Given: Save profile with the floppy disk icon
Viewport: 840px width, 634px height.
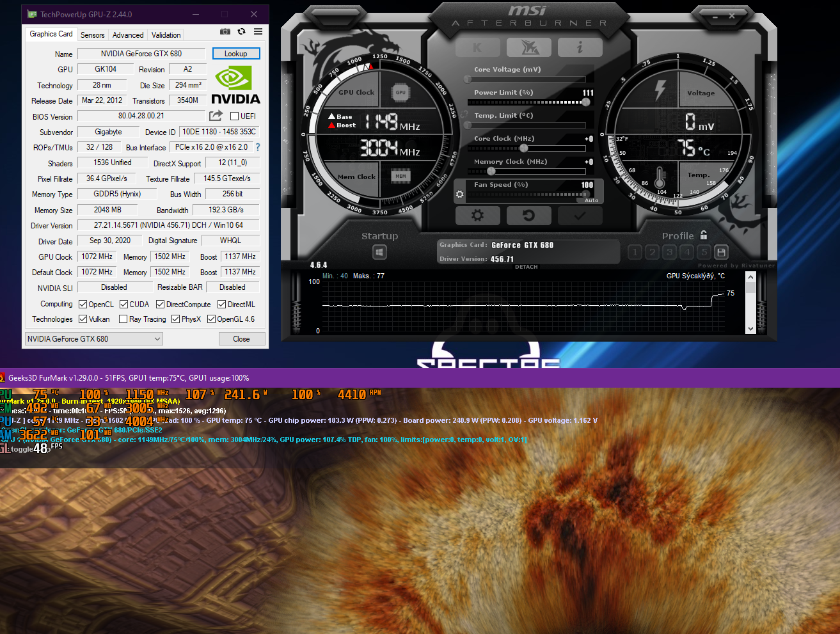Looking at the screenshot, I should [x=721, y=252].
